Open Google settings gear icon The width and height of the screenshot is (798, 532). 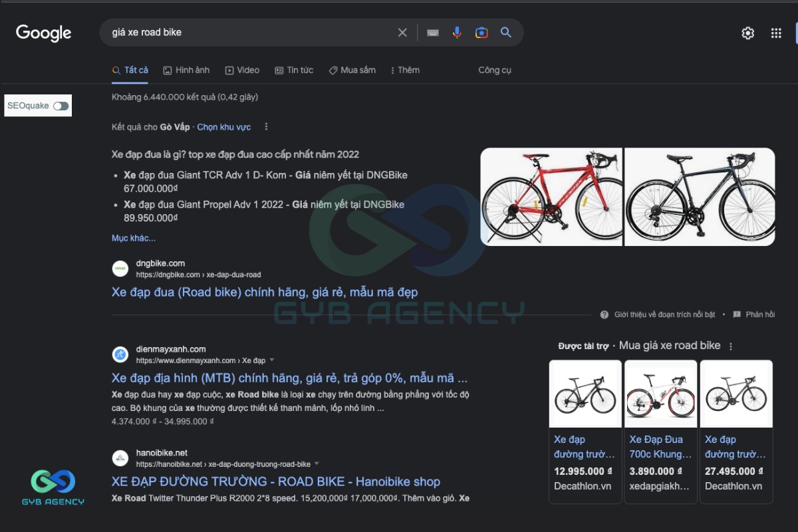[x=748, y=33]
